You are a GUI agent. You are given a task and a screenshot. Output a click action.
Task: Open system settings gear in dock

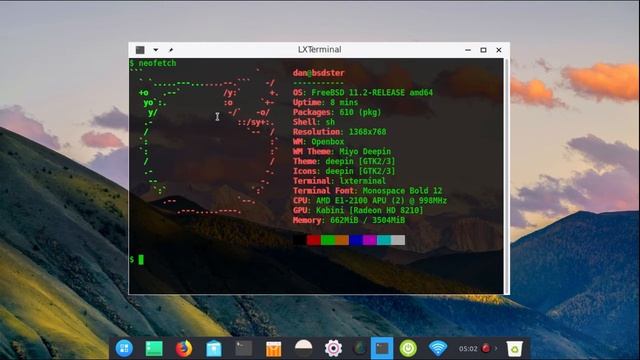point(333,349)
